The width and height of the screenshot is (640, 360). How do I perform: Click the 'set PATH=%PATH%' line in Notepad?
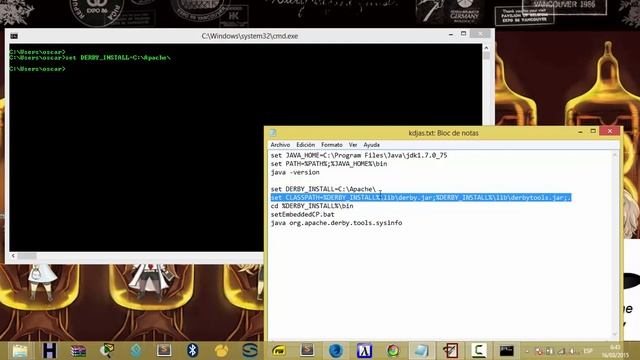(x=329, y=164)
